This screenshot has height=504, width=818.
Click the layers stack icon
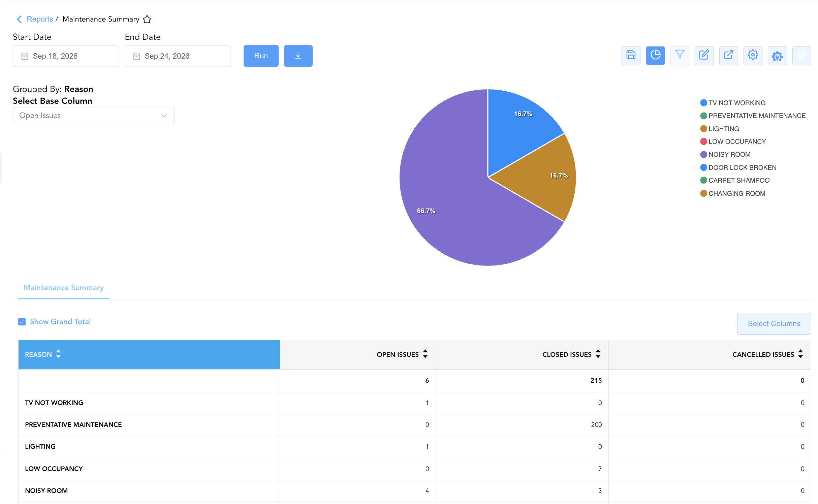pyautogui.click(x=801, y=56)
